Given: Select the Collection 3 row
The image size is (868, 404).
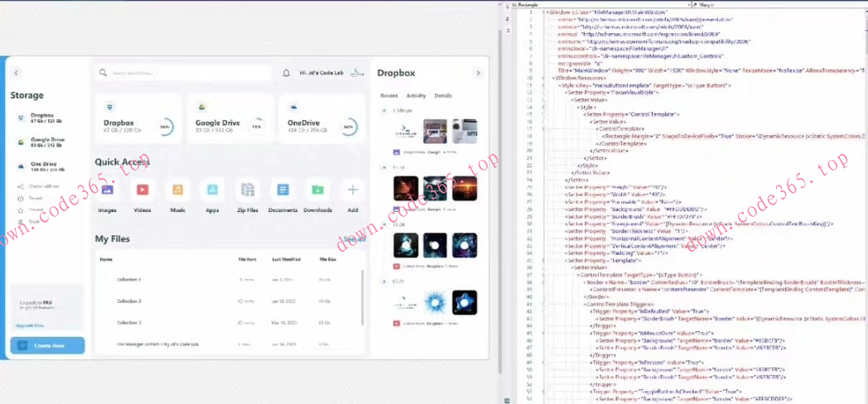Looking at the screenshot, I should (228, 323).
